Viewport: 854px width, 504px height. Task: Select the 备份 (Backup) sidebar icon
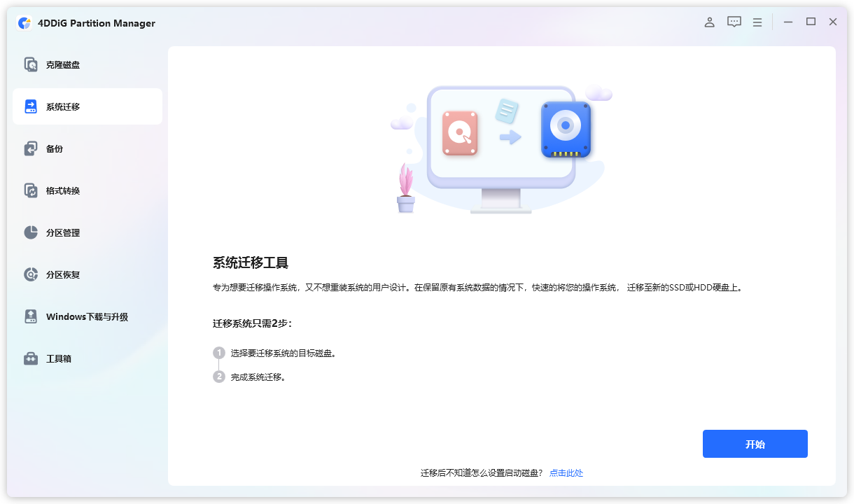point(30,148)
